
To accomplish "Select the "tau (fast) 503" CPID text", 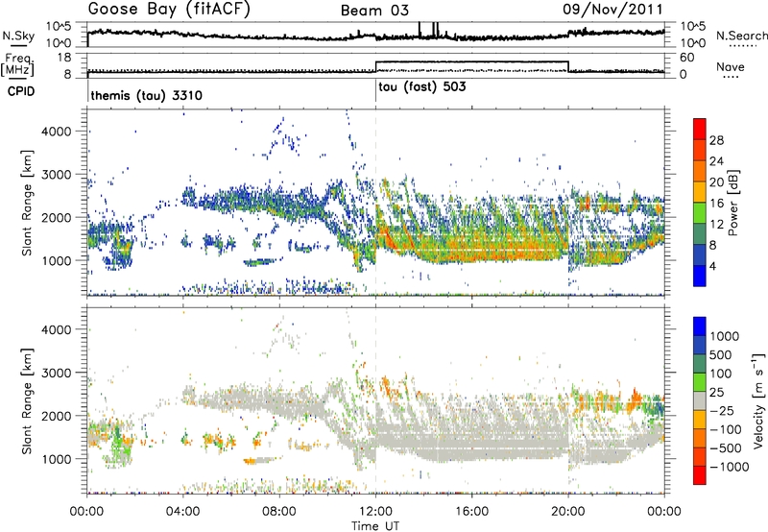I will click(x=422, y=87).
